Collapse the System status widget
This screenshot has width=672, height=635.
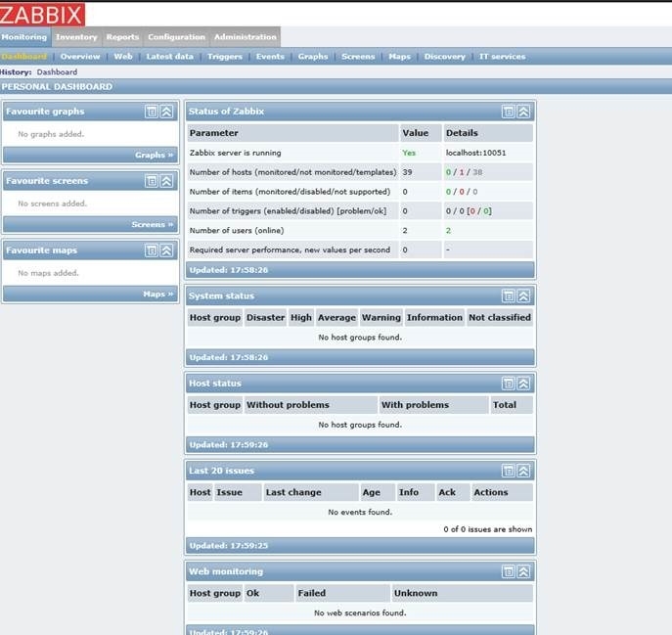[523, 295]
